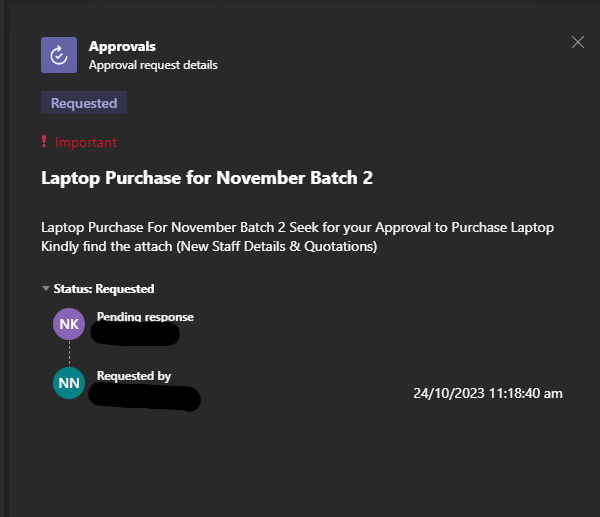Click the Important priority label

click(x=86, y=142)
